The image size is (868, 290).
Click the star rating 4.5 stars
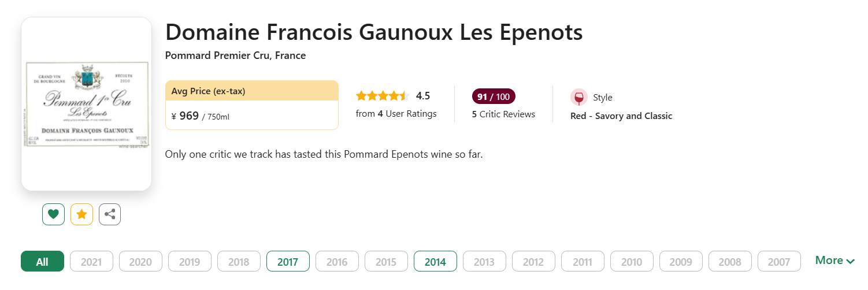pyautogui.click(x=383, y=96)
